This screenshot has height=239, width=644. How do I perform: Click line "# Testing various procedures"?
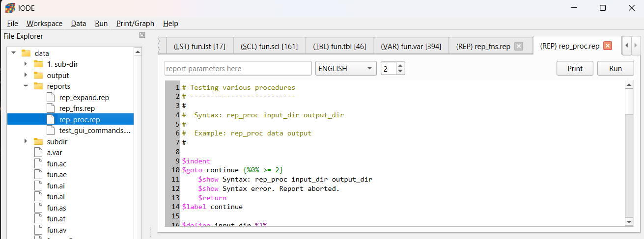click(x=238, y=87)
